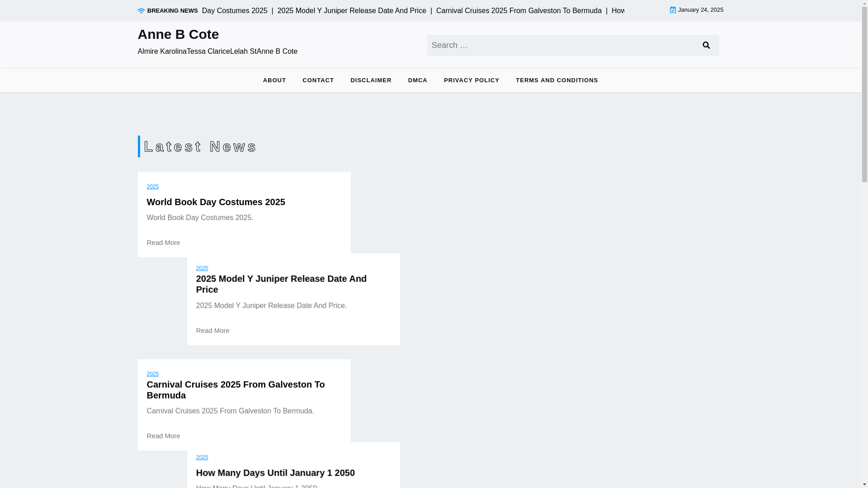Open the PRIVACY POLICY menu item
This screenshot has height=488, width=868.
pyautogui.click(x=472, y=80)
